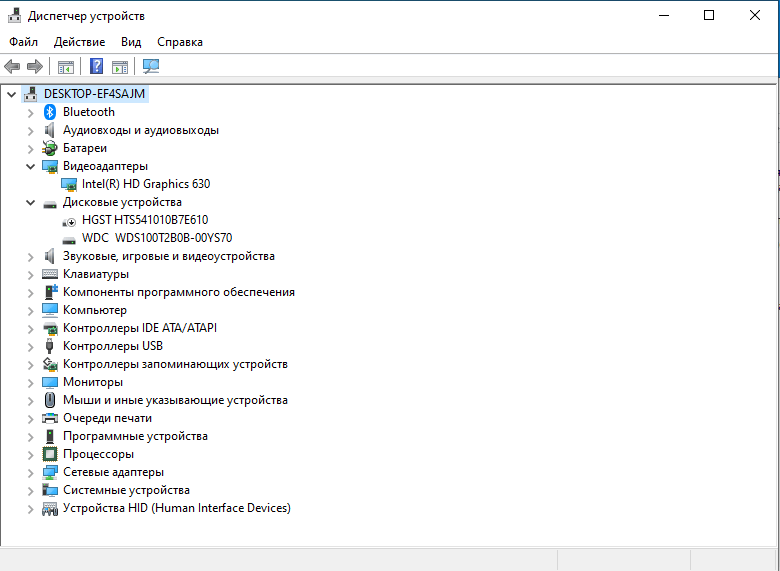Viewport: 780px width, 571px height.
Task: Collapse the DESKTOP-EF4SAJM root node
Action: (x=11, y=94)
